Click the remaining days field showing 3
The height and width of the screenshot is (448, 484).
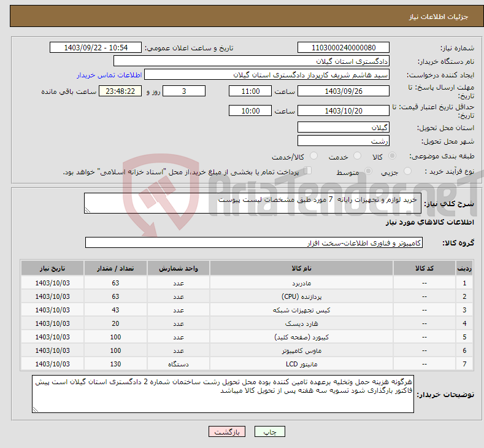coord(184,91)
